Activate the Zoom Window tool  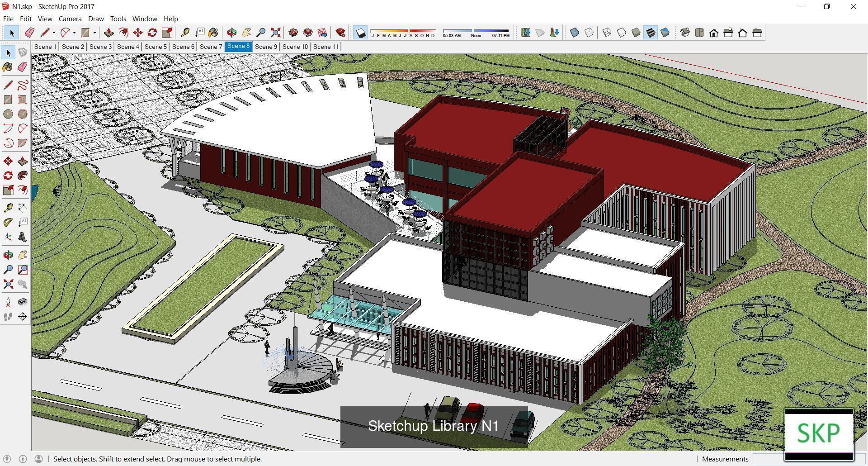pyautogui.click(x=23, y=270)
